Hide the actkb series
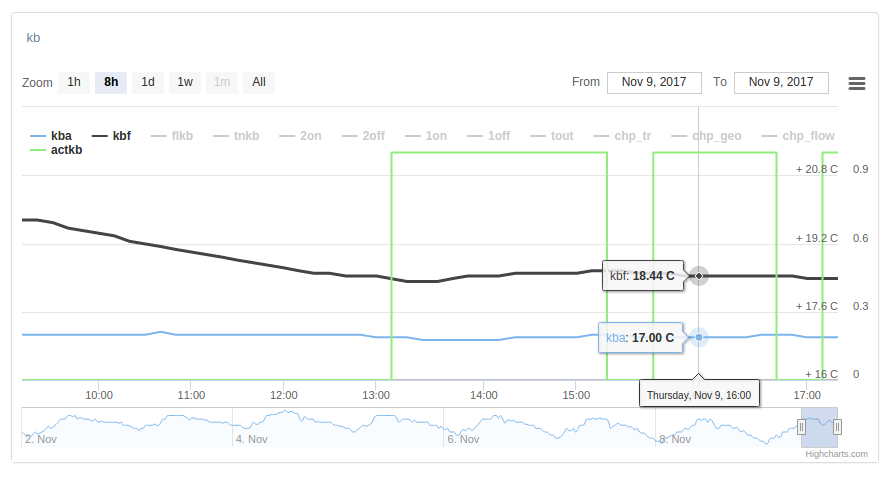Image resolution: width=890 pixels, height=482 pixels. tap(56, 150)
